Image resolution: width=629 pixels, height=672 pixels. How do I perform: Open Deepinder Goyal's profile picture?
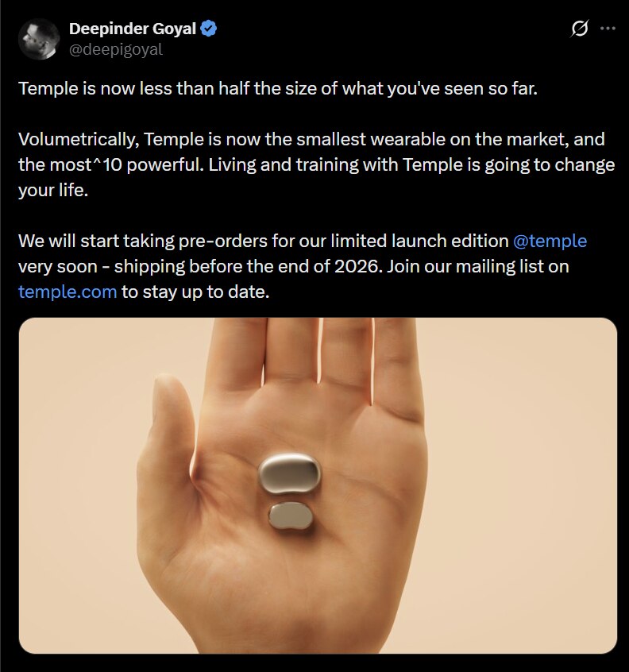click(39, 39)
